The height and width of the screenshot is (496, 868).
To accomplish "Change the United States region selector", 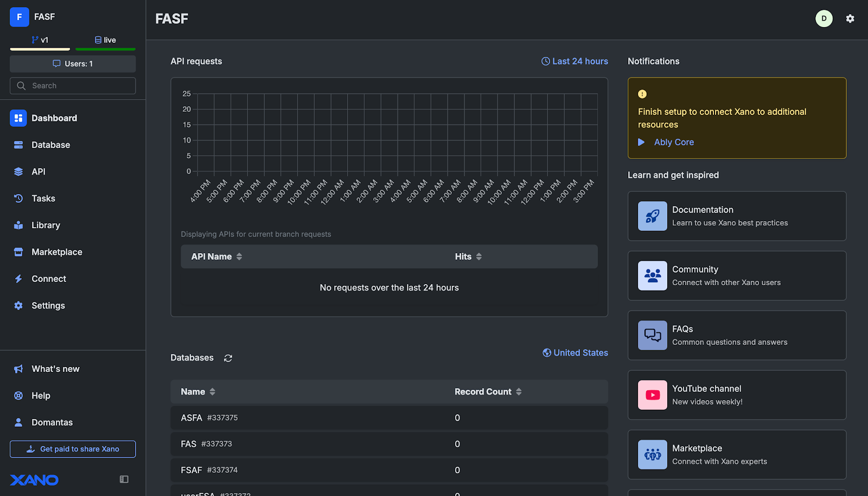I will [575, 353].
